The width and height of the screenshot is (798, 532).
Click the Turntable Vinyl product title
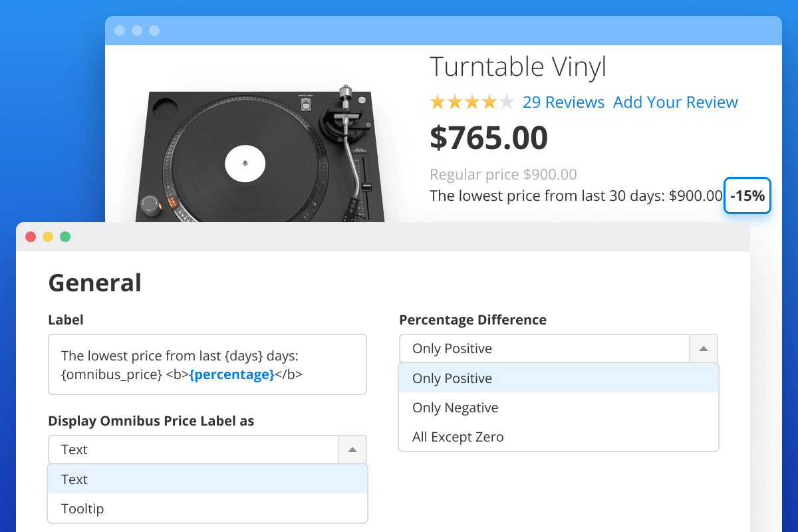[518, 66]
